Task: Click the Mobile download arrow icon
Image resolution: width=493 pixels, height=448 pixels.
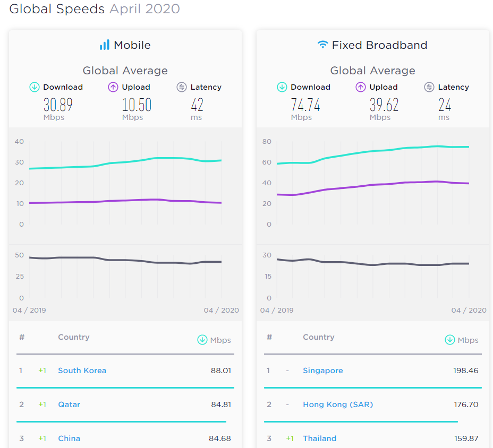Action: pos(35,87)
